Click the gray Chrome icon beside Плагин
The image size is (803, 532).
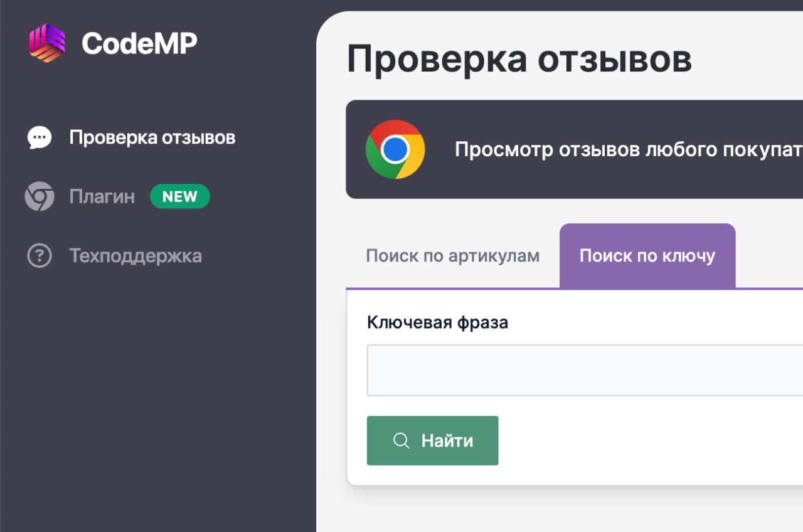[40, 196]
